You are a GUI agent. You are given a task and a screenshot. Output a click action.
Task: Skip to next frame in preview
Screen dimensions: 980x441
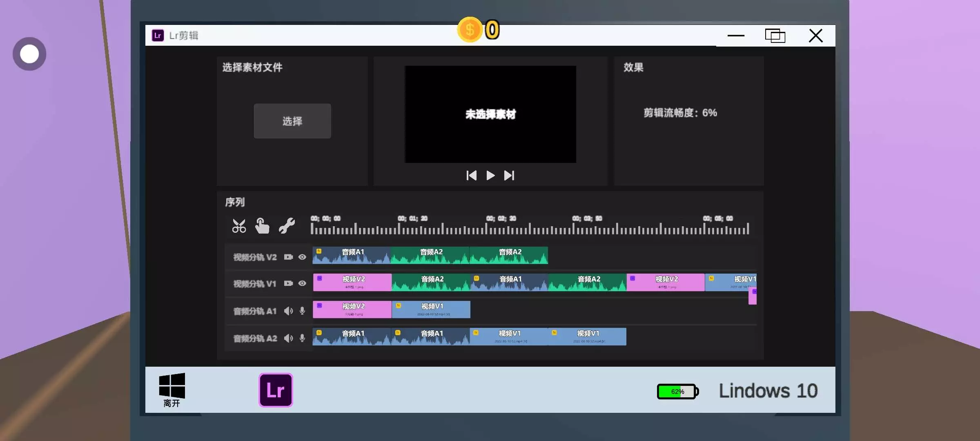tap(509, 176)
